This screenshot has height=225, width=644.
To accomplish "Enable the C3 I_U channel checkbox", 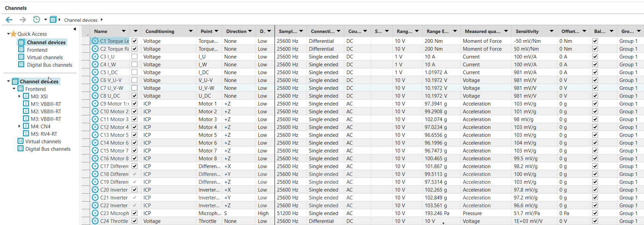I will pyautogui.click(x=135, y=57).
